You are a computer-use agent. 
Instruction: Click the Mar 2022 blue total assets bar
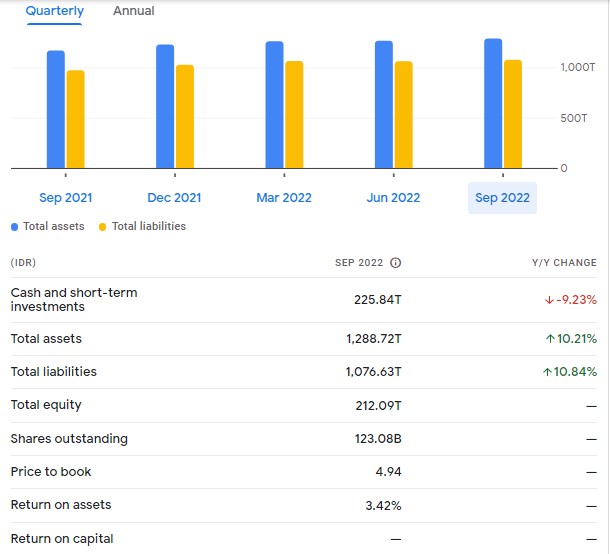pos(274,105)
